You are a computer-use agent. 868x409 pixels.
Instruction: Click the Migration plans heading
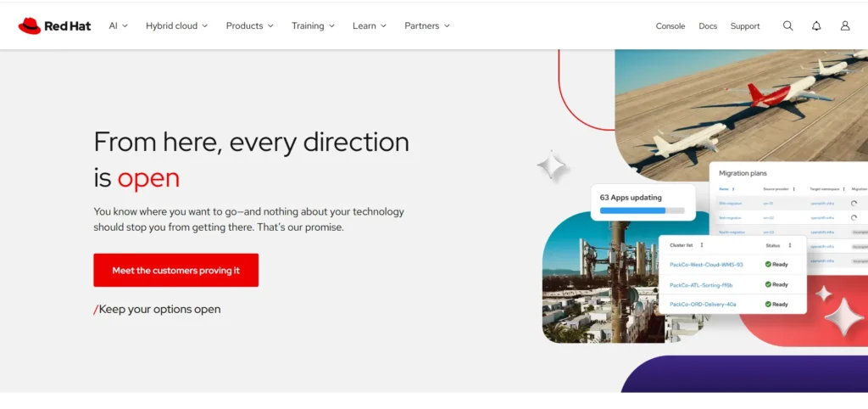point(743,173)
